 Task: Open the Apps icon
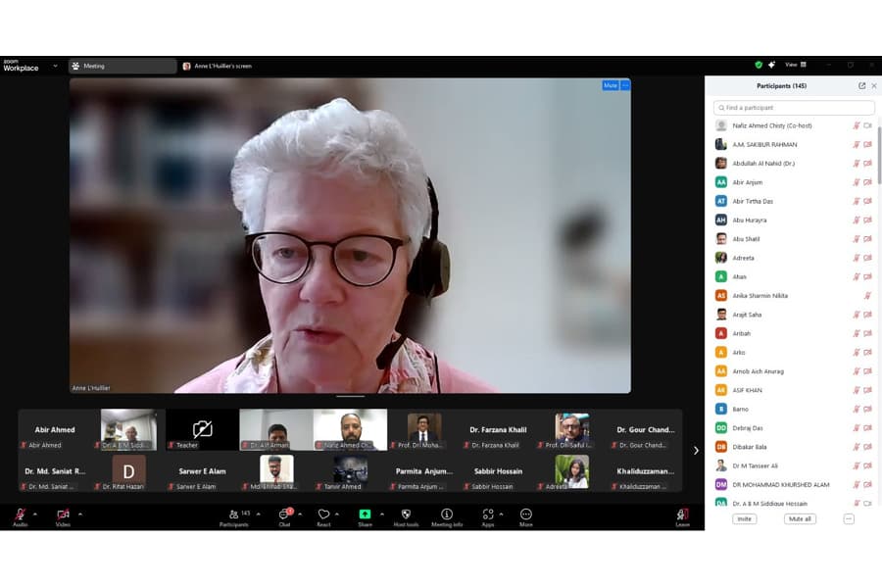[x=488, y=514]
